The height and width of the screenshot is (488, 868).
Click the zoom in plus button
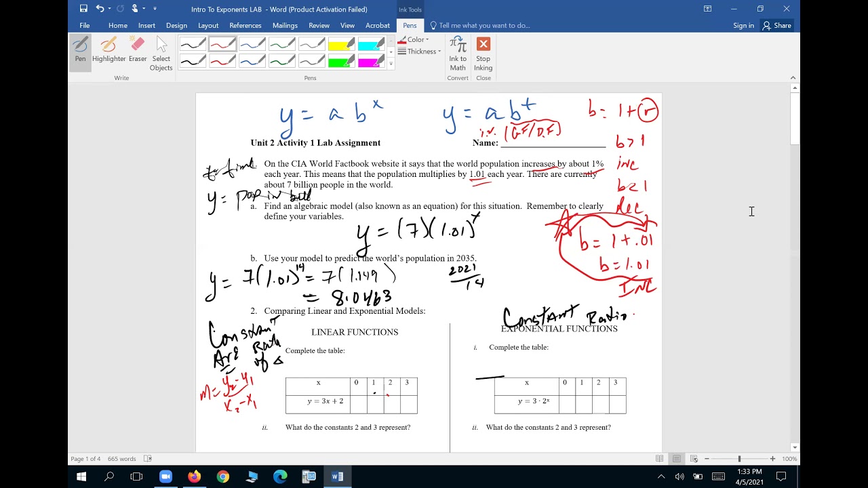click(772, 459)
